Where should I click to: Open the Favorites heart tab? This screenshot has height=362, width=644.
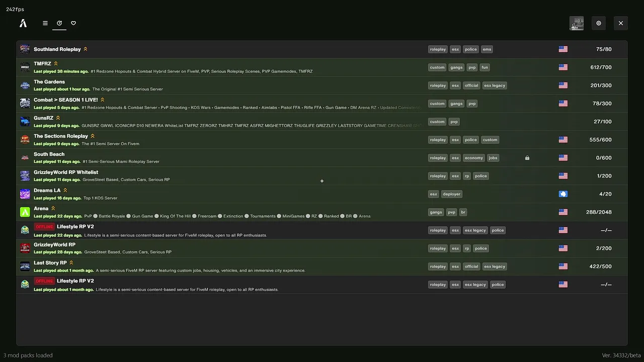pyautogui.click(x=73, y=23)
